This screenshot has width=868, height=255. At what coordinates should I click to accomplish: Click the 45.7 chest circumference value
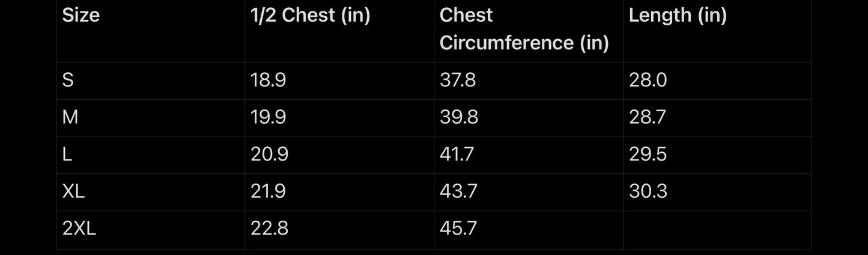pos(458,229)
